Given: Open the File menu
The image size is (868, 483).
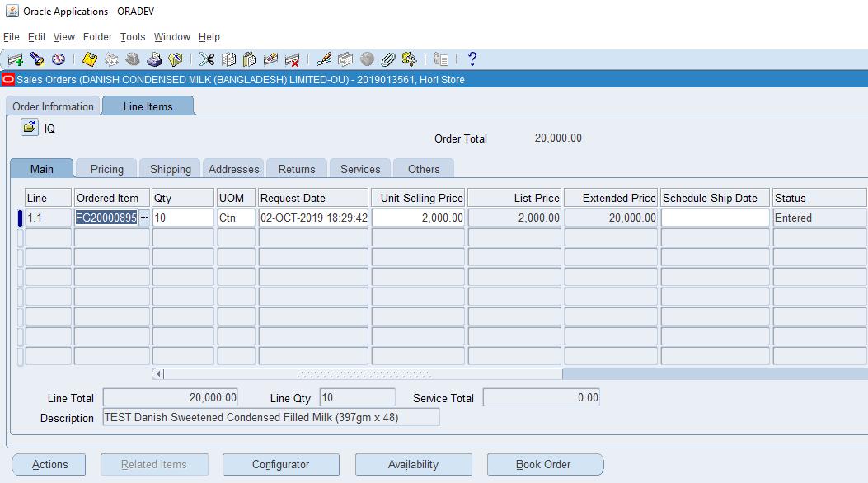Looking at the screenshot, I should tap(11, 37).
